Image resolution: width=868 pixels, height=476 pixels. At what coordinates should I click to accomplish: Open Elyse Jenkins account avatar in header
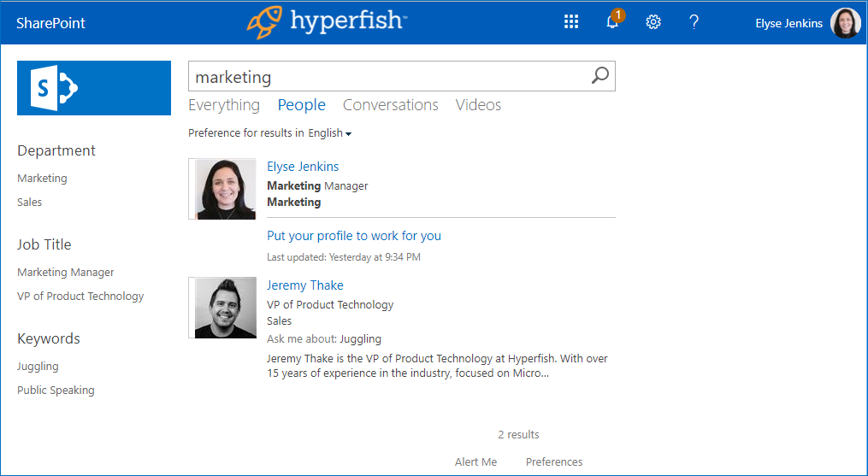[845, 23]
